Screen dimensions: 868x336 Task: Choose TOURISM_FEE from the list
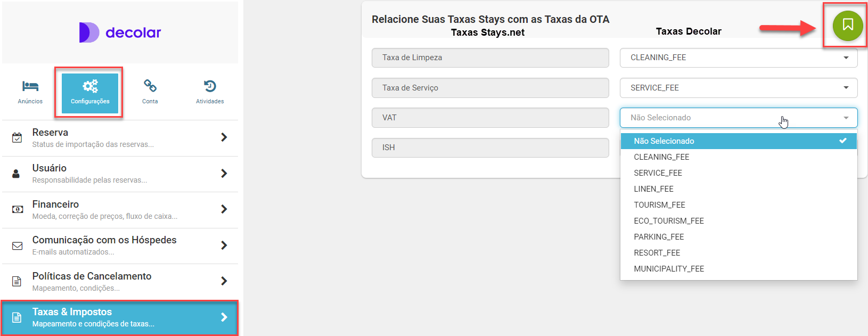659,205
